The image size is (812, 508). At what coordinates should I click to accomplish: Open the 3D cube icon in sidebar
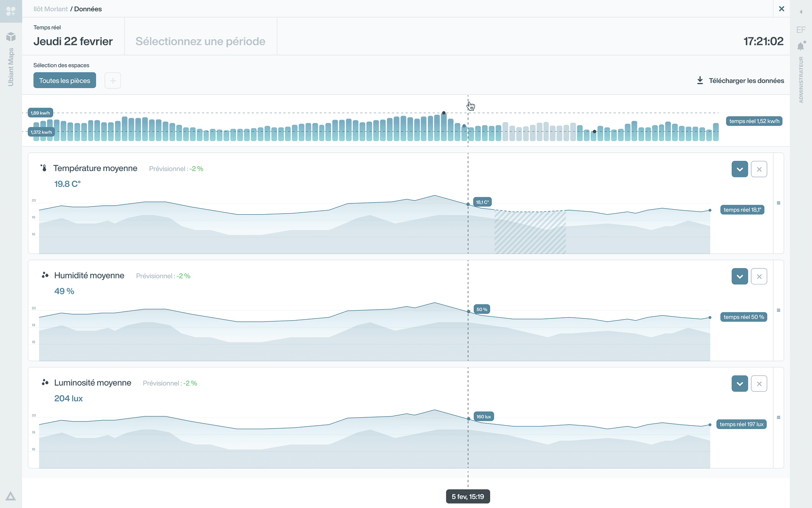[x=11, y=37]
